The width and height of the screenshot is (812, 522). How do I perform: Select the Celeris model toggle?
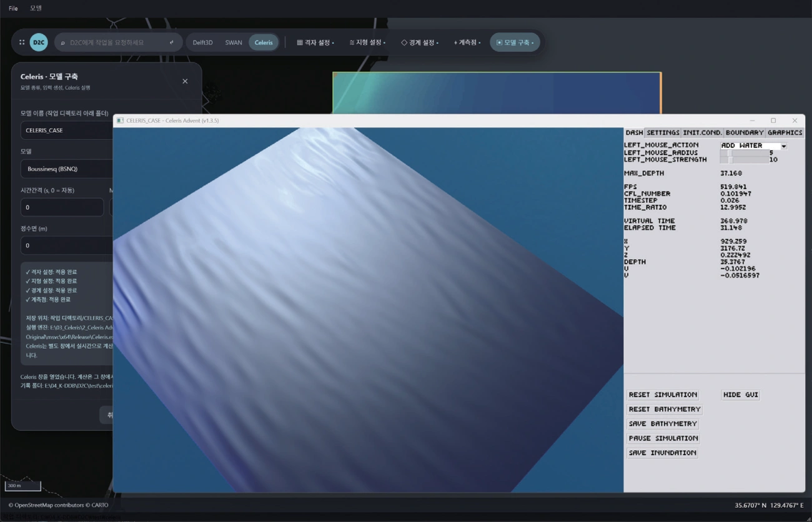[264, 42]
